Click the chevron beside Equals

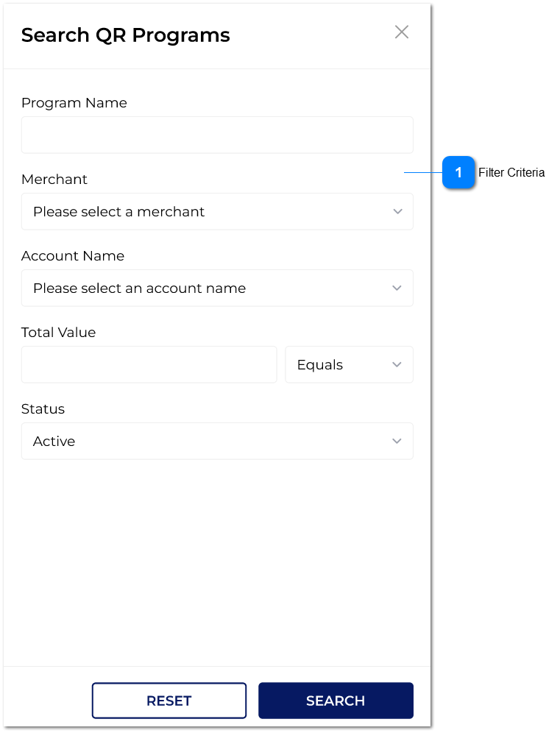[x=397, y=364]
